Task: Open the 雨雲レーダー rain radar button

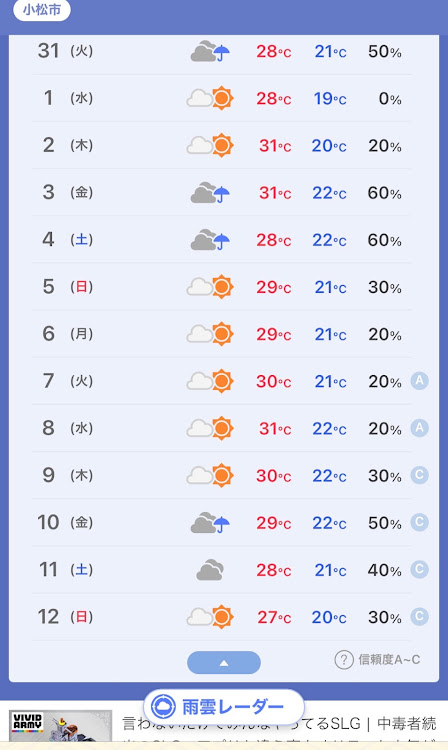Action: coord(224,706)
